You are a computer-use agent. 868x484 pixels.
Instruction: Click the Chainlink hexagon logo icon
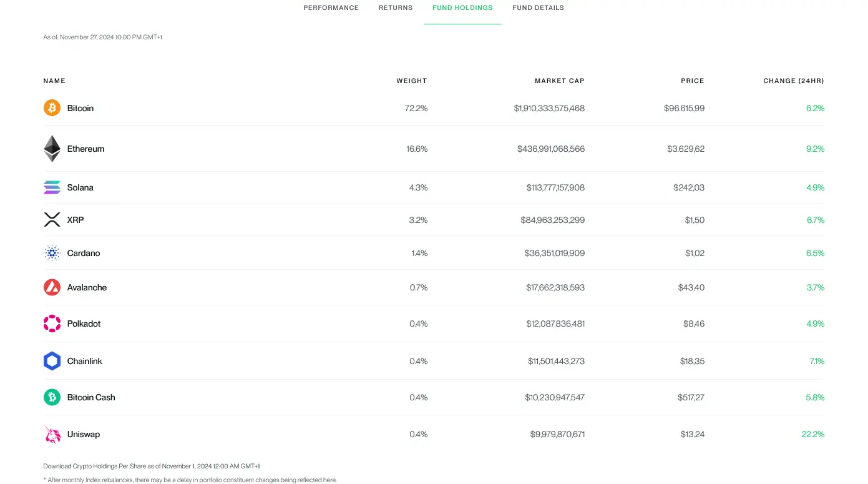pos(52,361)
